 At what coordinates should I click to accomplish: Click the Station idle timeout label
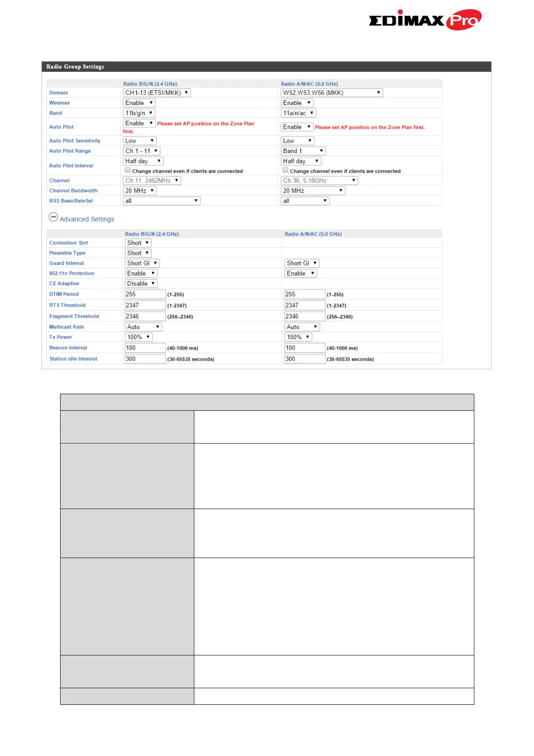pos(73,359)
